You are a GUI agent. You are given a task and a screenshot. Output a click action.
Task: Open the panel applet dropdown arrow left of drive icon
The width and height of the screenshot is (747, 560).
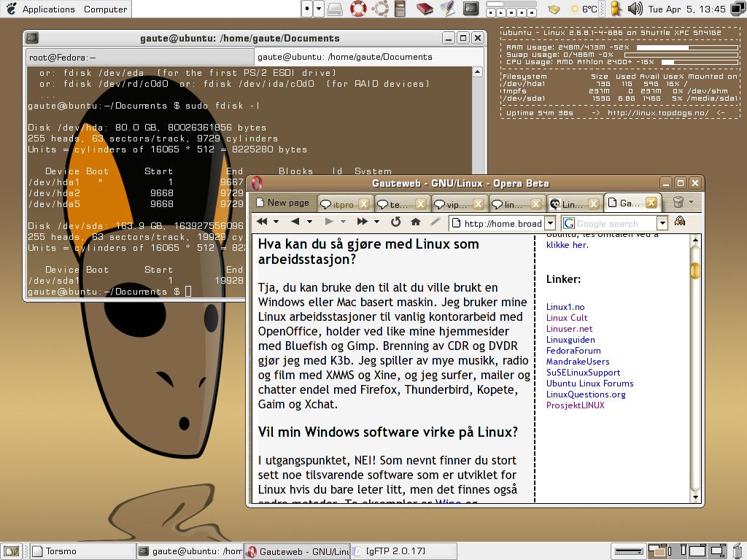coord(320,9)
